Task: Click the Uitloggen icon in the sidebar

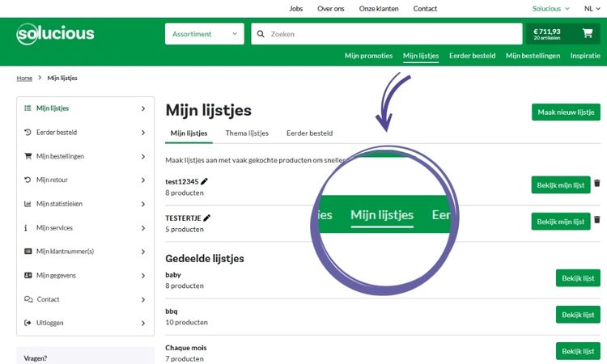Action: [28, 323]
